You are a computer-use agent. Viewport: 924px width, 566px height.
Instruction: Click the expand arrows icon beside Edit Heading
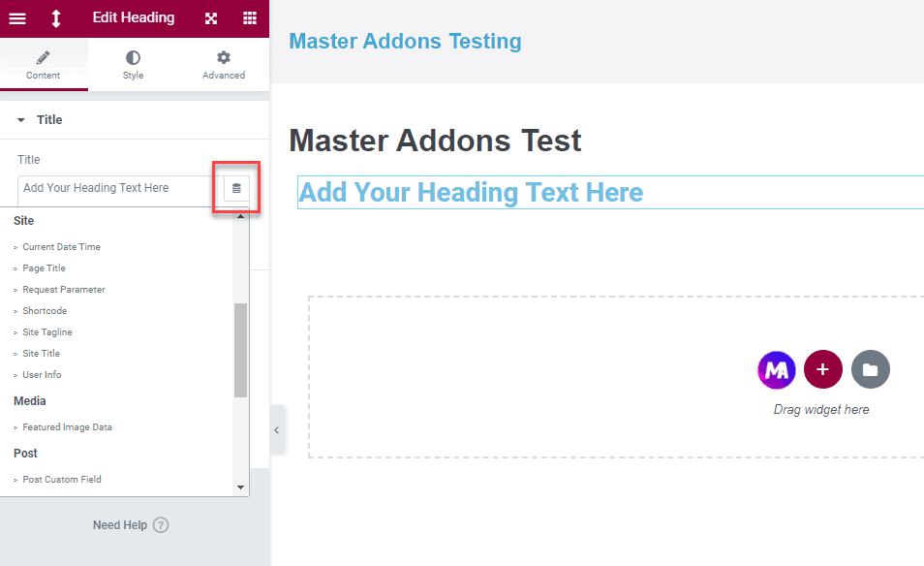pos(211,18)
